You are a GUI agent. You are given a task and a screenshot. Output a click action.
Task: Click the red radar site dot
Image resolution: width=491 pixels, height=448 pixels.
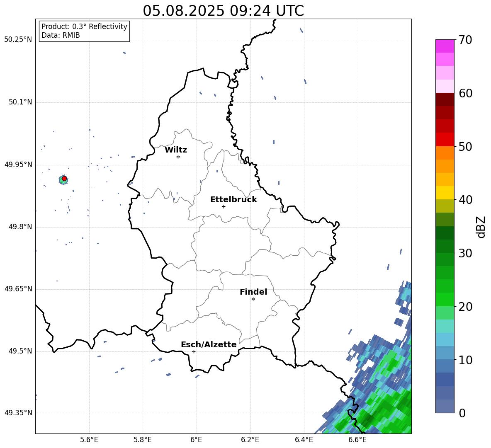[x=64, y=179]
